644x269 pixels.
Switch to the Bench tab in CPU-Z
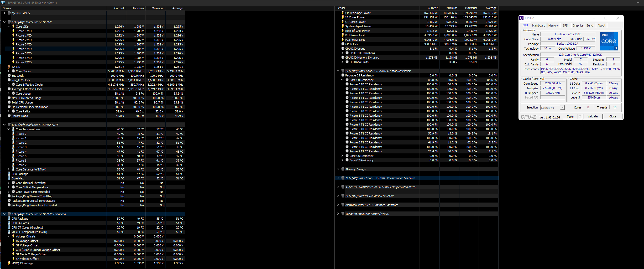coord(590,25)
